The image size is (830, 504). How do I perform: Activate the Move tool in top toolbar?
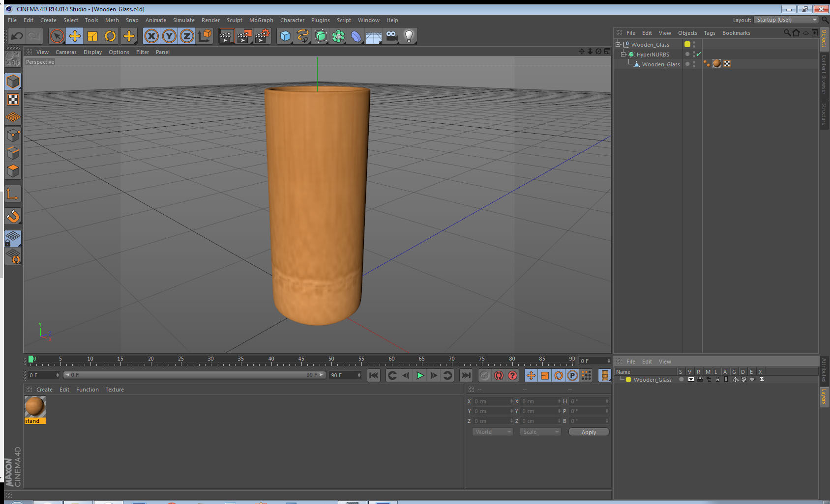click(x=75, y=36)
